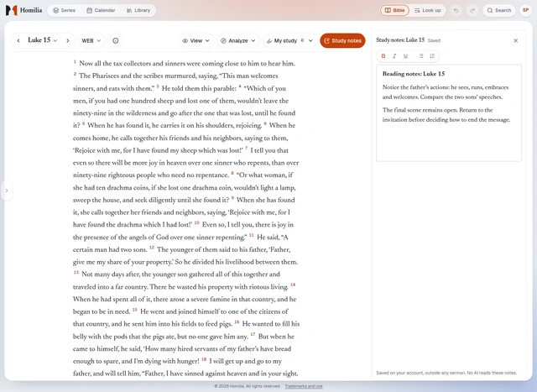This screenshot has width=537, height=392.
Task: Open the Series section
Action: pos(64,10)
